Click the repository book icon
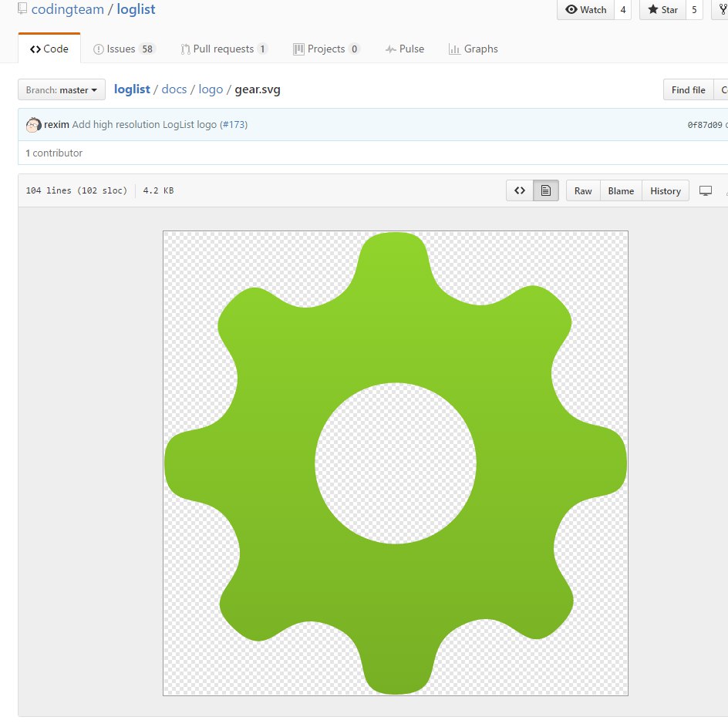The height and width of the screenshot is (727, 728). (22, 8)
